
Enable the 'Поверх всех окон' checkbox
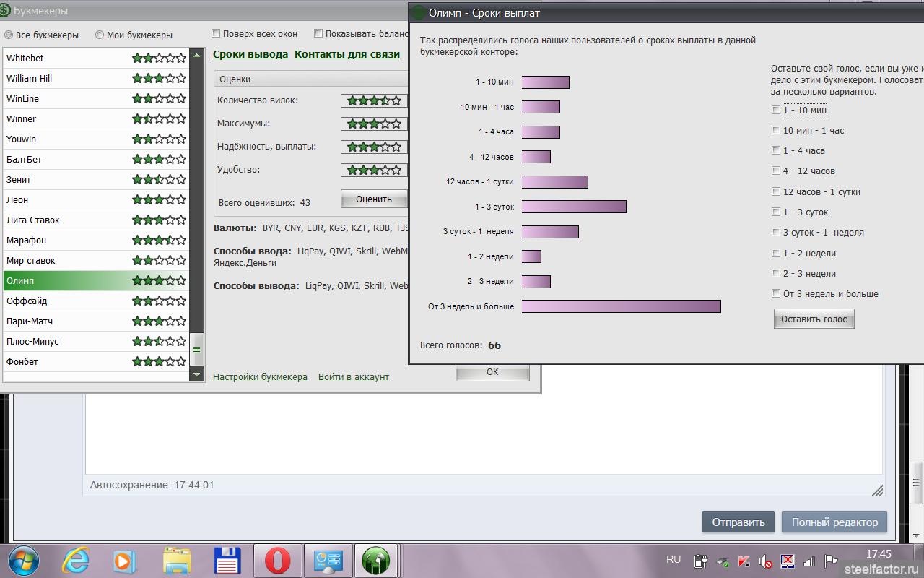coord(216,33)
